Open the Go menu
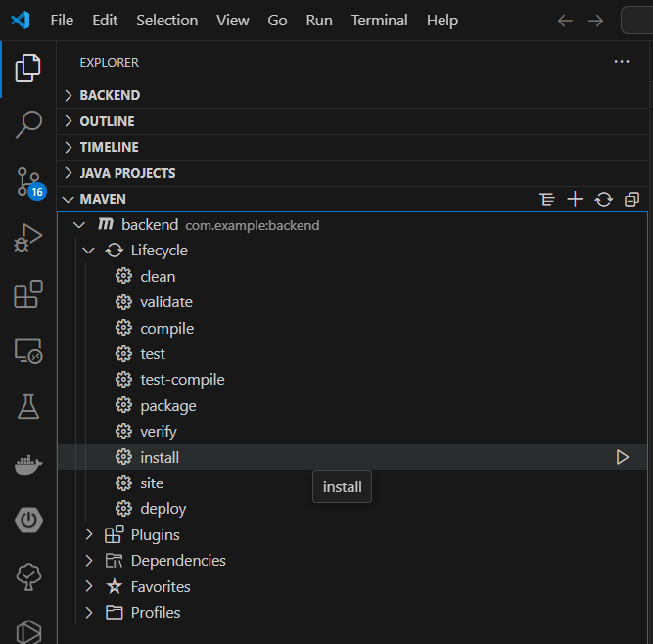The image size is (653, 644). pyautogui.click(x=277, y=21)
